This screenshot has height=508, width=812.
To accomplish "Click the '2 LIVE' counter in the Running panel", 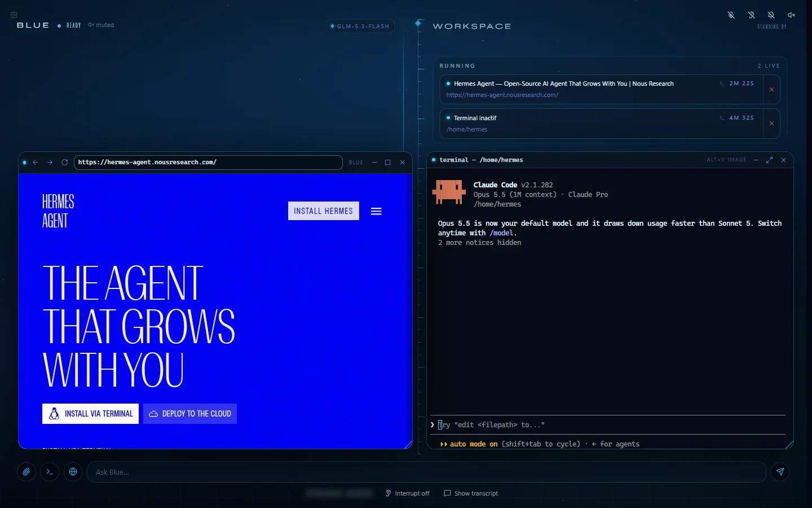I will pyautogui.click(x=769, y=66).
